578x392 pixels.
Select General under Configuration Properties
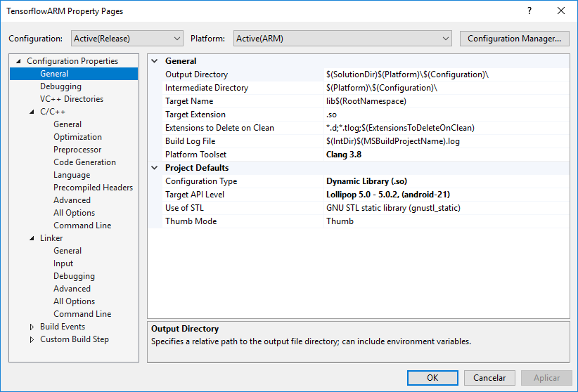tap(54, 74)
